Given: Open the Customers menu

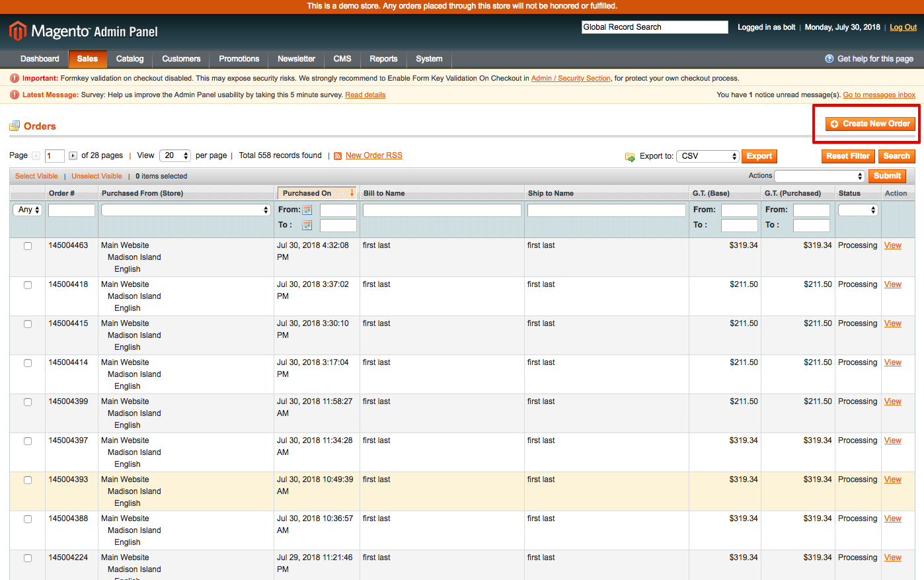Looking at the screenshot, I should coord(181,59).
